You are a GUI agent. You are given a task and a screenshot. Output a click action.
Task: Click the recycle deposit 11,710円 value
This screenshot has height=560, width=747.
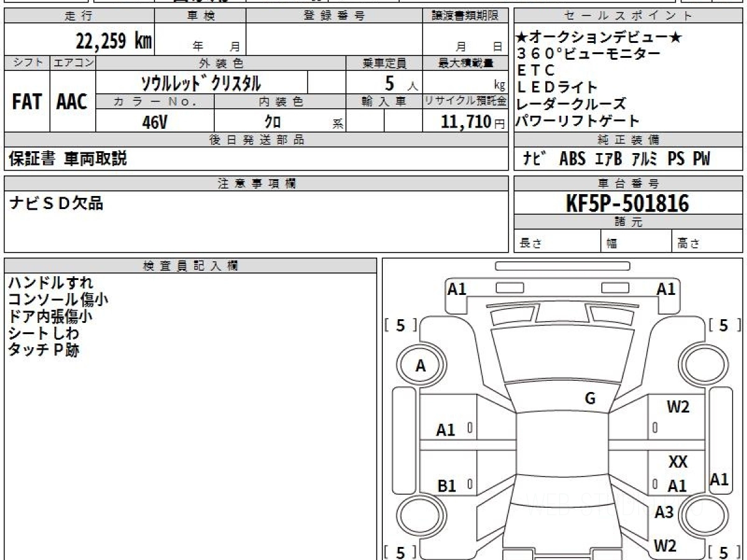(x=473, y=122)
